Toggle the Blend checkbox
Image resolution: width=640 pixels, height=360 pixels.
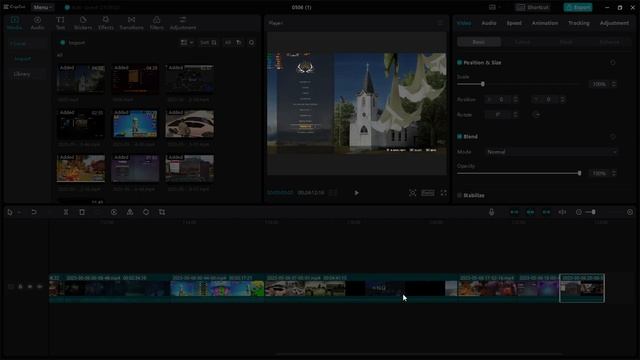[460, 136]
